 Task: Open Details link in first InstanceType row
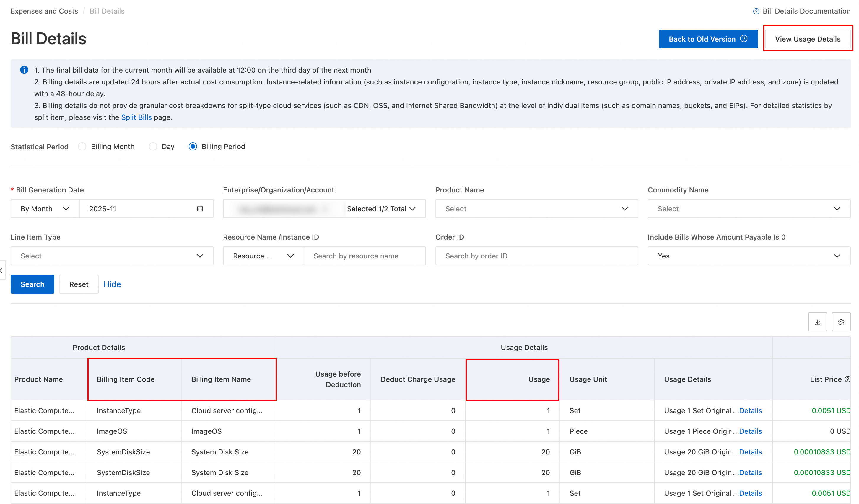pos(750,411)
